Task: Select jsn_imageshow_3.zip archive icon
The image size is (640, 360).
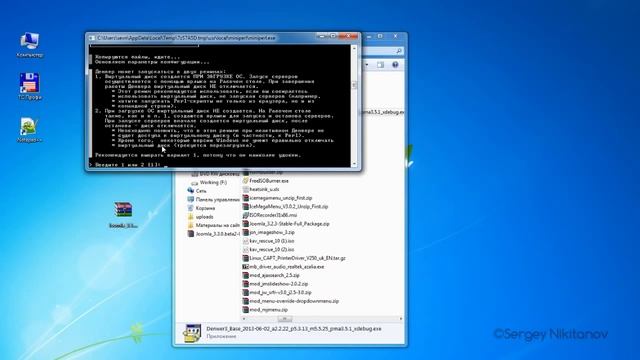Action: 245,232
